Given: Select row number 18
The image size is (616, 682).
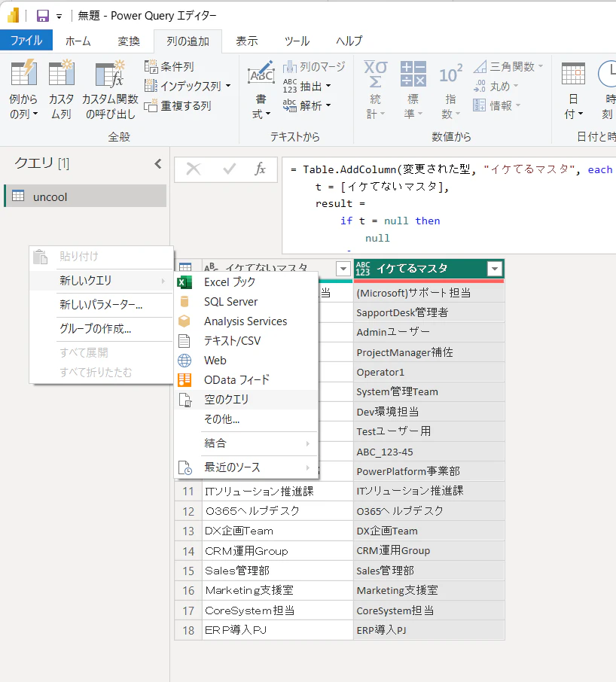Looking at the screenshot, I should (x=188, y=630).
